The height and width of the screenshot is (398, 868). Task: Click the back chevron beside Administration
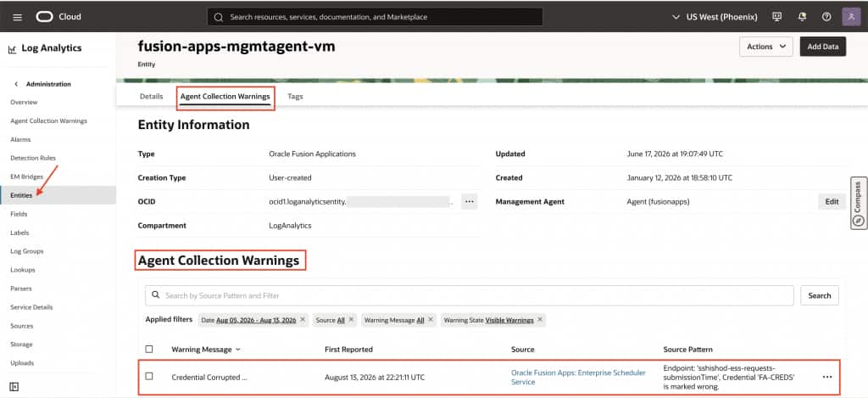16,84
